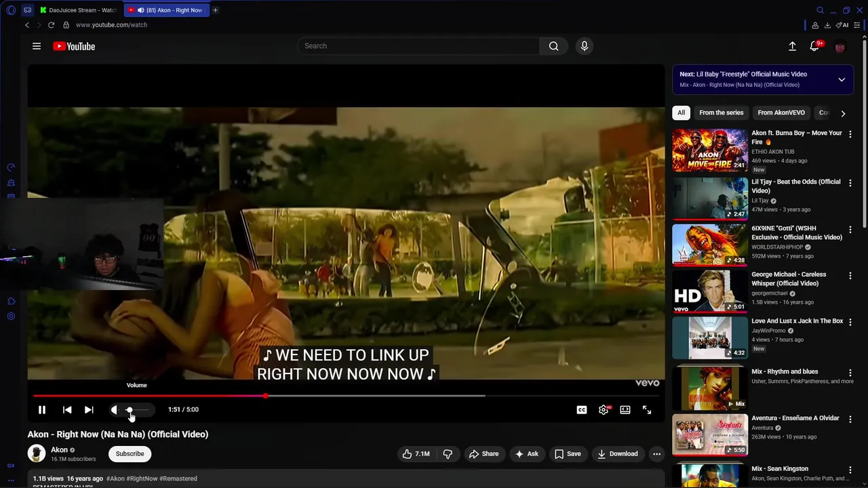The height and width of the screenshot is (488, 868).
Task: Open the YouTube notifications bell
Action: click(x=814, y=46)
